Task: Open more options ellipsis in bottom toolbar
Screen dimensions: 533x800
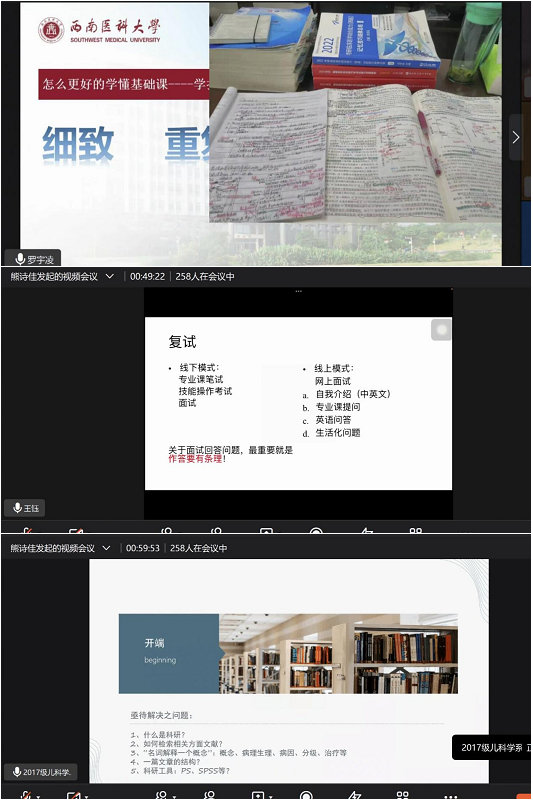Action: coord(450,796)
